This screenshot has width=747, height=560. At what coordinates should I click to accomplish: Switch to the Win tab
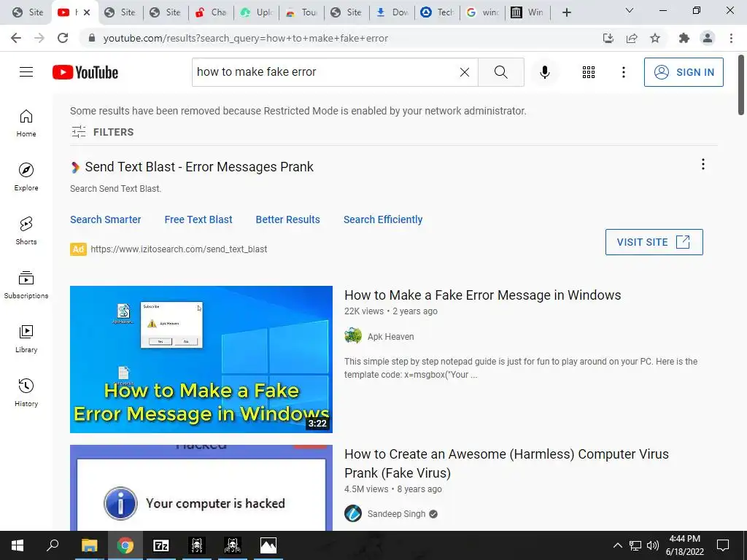point(528,12)
